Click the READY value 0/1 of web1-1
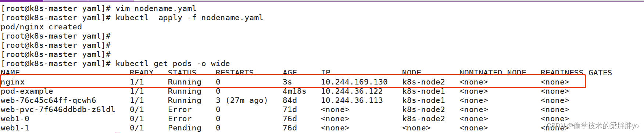 (137, 128)
